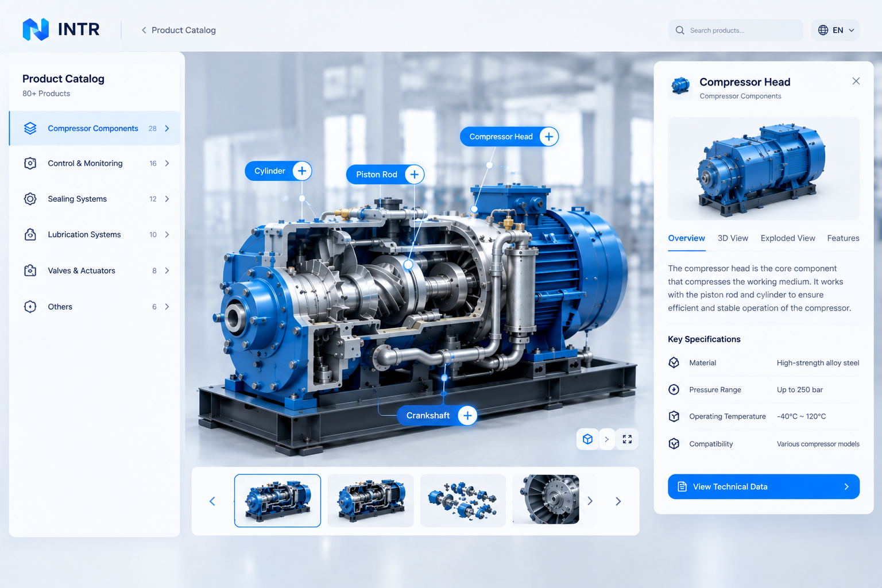Expand view options arrow next to cube
The height and width of the screenshot is (588, 882).
point(607,439)
